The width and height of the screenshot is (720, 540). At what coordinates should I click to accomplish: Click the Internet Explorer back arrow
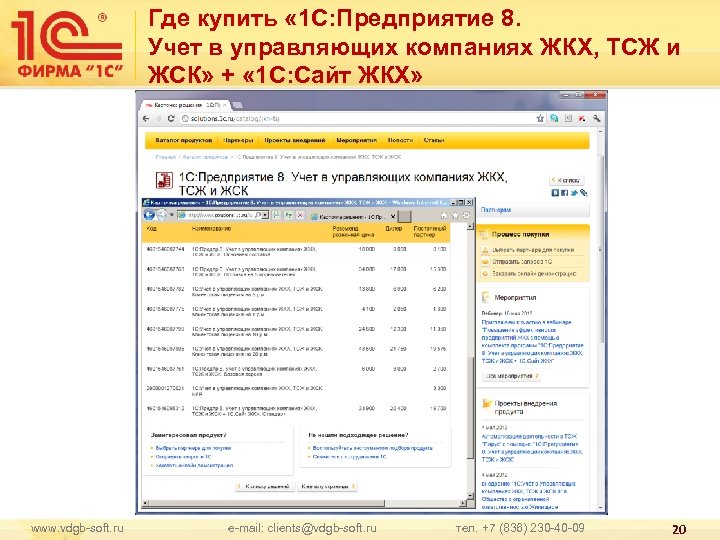click(x=149, y=215)
